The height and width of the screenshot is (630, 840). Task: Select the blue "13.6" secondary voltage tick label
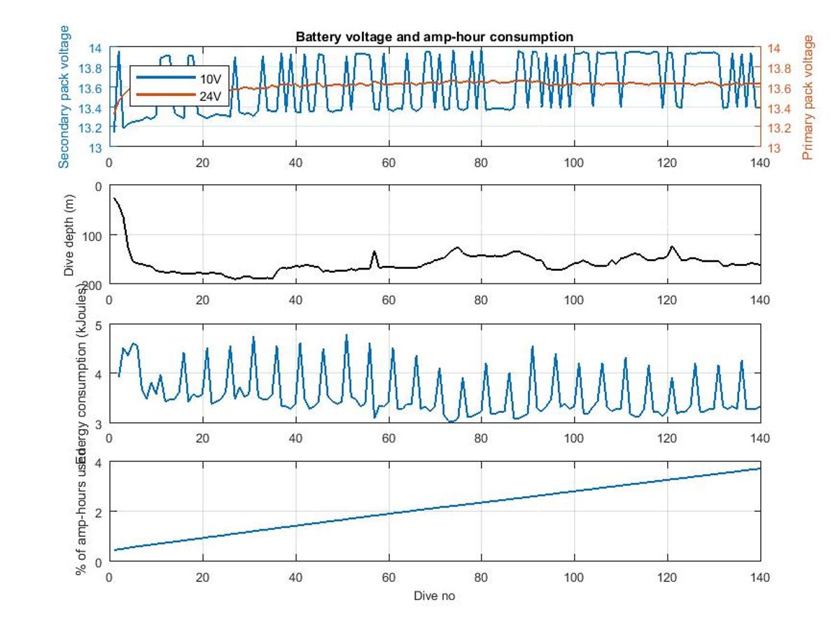click(90, 87)
